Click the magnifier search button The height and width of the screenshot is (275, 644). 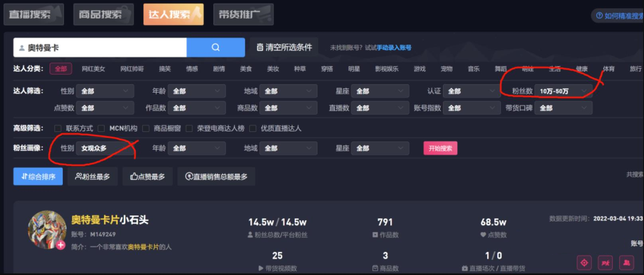coord(216,47)
